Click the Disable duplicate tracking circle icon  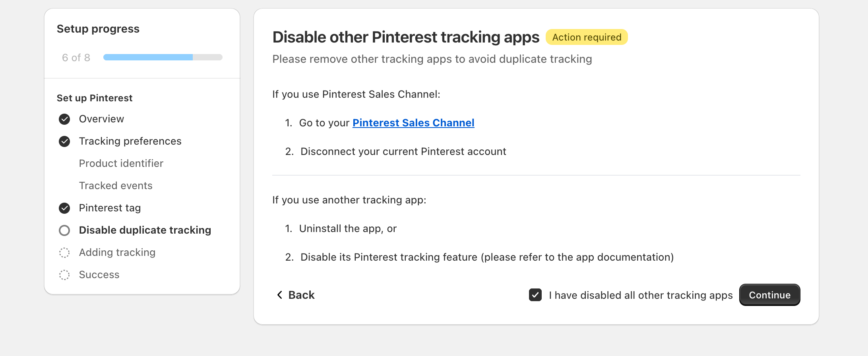[x=64, y=230]
